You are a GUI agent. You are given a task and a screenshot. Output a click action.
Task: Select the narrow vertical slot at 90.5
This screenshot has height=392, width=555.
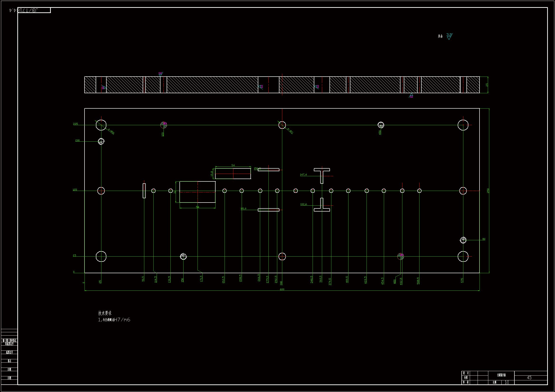pyautogui.click(x=144, y=191)
